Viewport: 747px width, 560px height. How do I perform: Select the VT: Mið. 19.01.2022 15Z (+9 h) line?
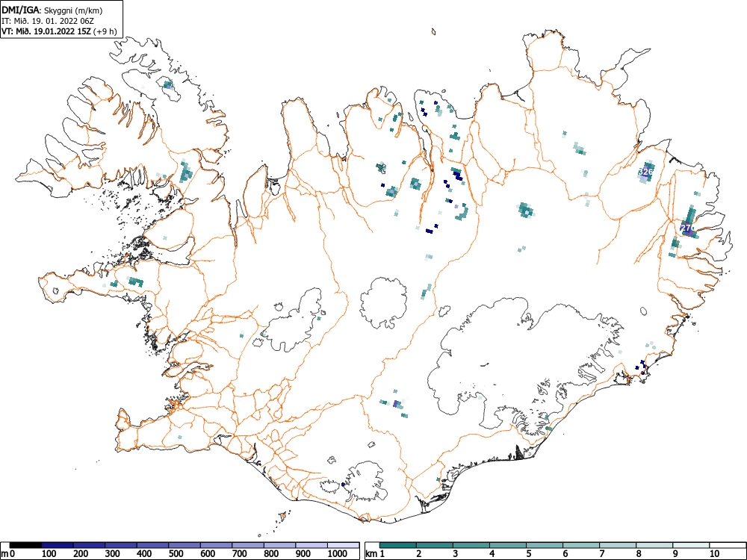(59, 31)
